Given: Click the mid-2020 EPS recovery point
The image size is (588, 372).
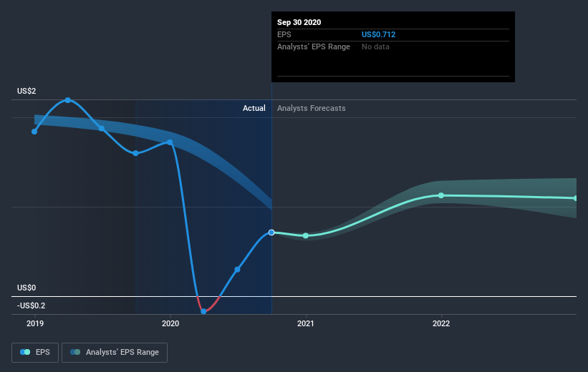Looking at the screenshot, I should 237,270.
